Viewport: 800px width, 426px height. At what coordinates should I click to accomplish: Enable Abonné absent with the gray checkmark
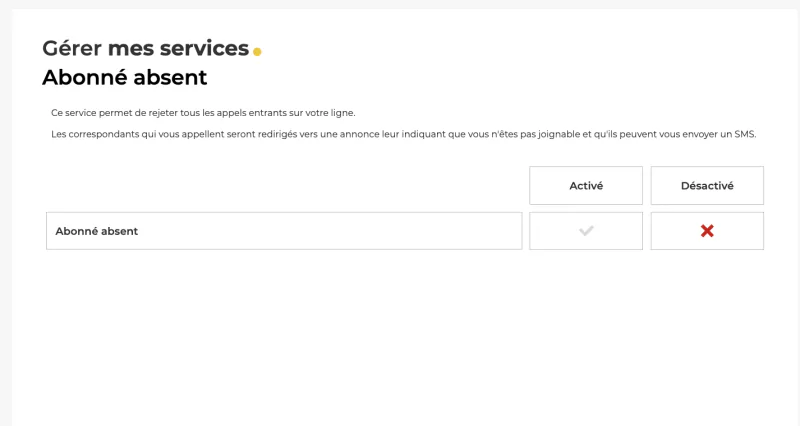pos(586,231)
